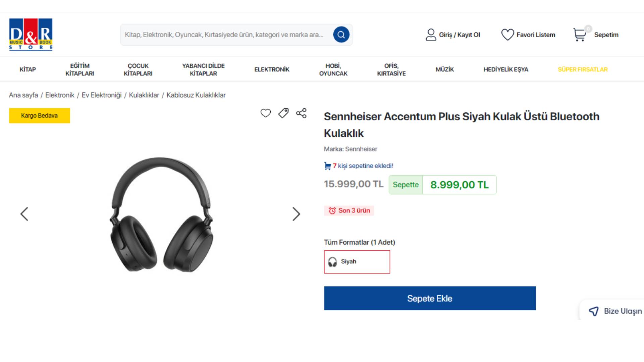Show next product image arrow
The image size is (644, 362).
(296, 214)
